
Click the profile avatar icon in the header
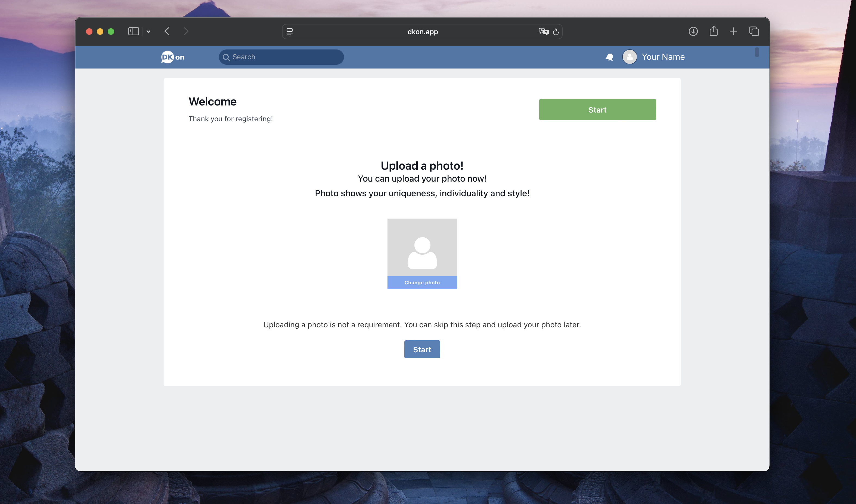click(x=629, y=57)
